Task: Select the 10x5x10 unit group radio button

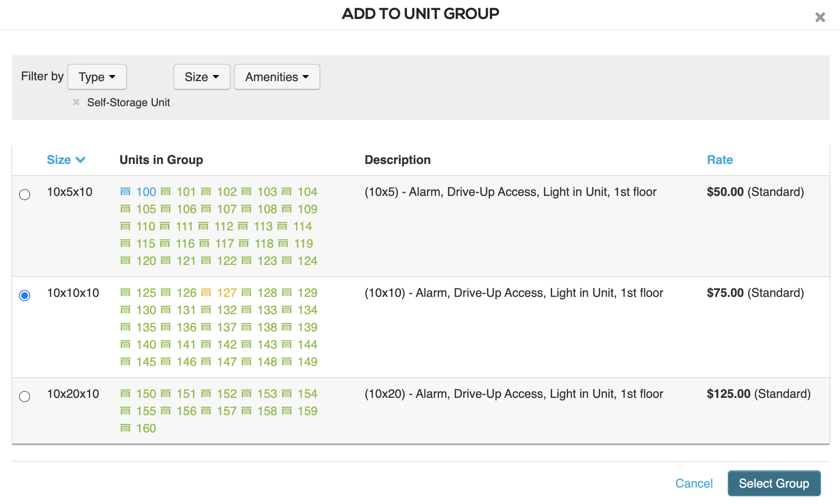Action: (x=25, y=195)
